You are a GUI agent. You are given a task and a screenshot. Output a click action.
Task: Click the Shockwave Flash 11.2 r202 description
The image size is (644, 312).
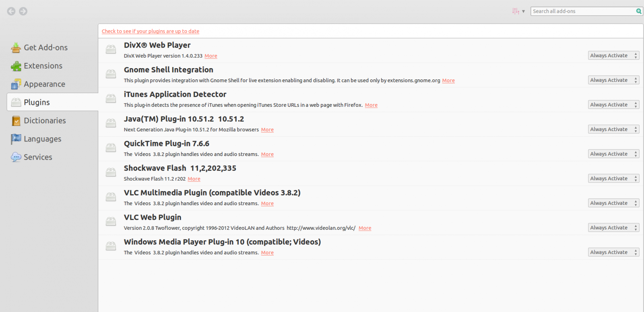(155, 179)
